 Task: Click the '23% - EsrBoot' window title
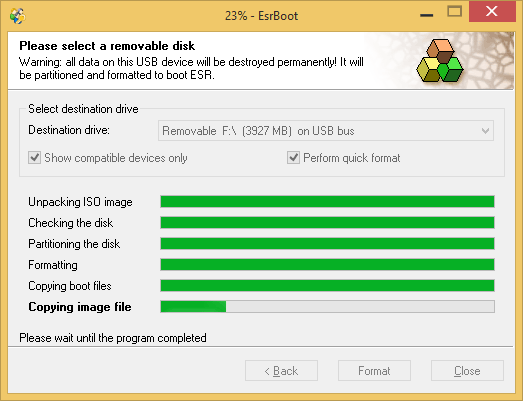point(262,16)
